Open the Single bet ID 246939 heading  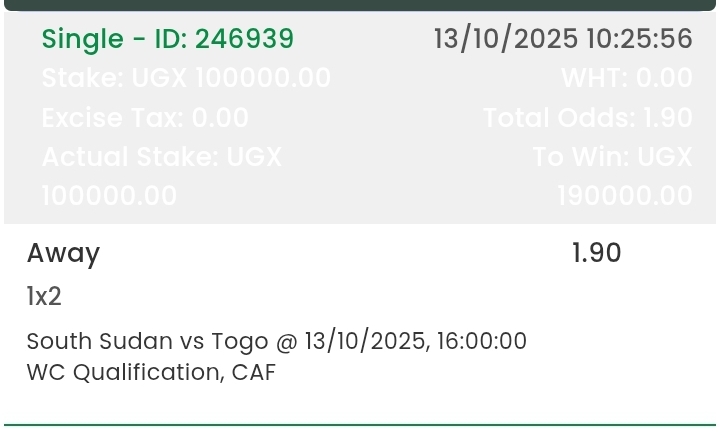[x=168, y=39]
